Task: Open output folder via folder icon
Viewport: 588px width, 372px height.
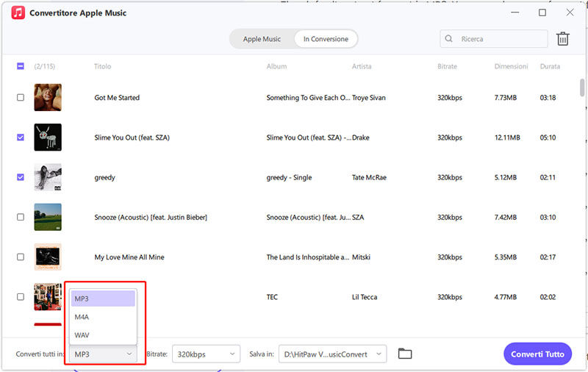Action: click(405, 354)
